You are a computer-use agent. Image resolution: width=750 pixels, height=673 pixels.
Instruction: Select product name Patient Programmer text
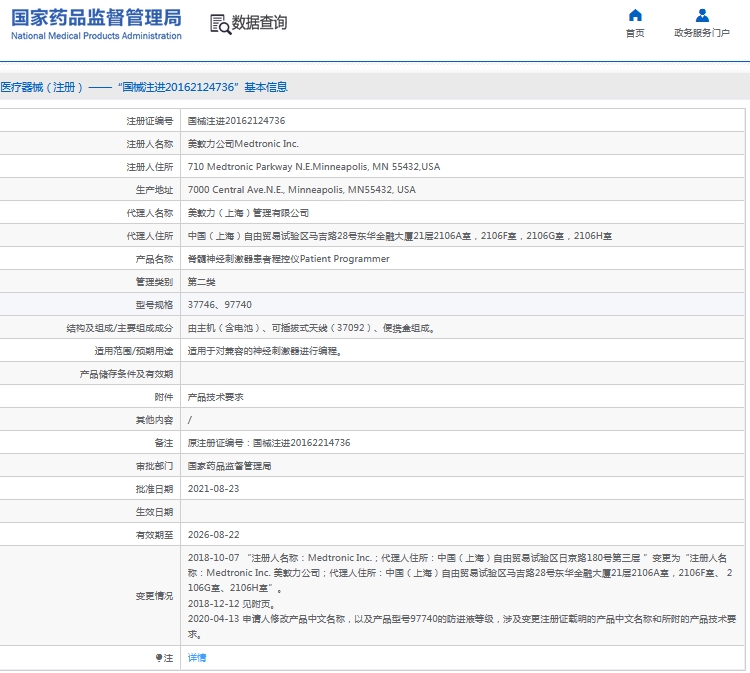288,259
